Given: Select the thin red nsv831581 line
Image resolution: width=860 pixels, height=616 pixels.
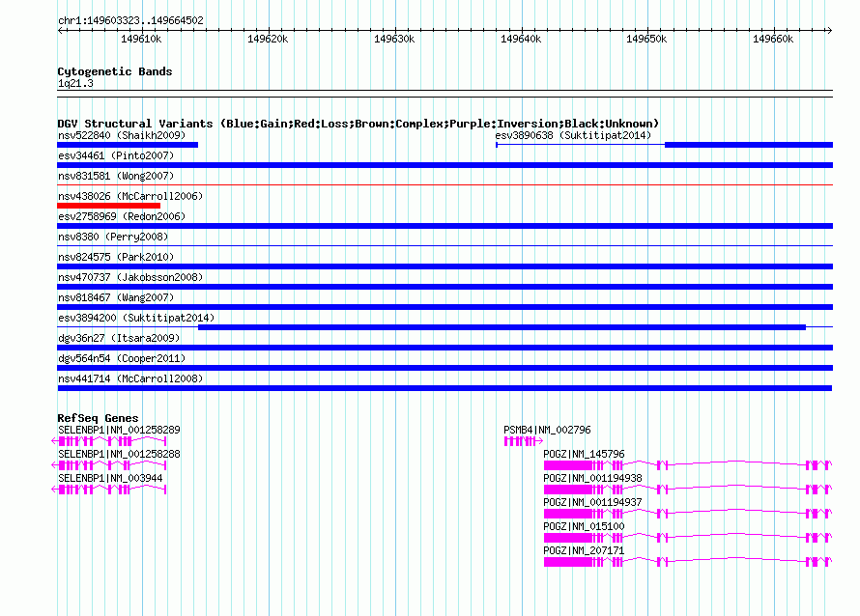Looking at the screenshot, I should 444,185.
